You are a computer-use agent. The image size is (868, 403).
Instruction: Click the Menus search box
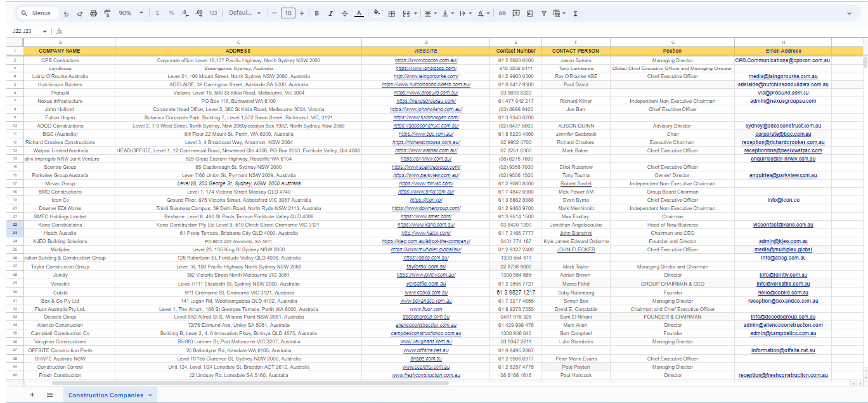pos(37,13)
